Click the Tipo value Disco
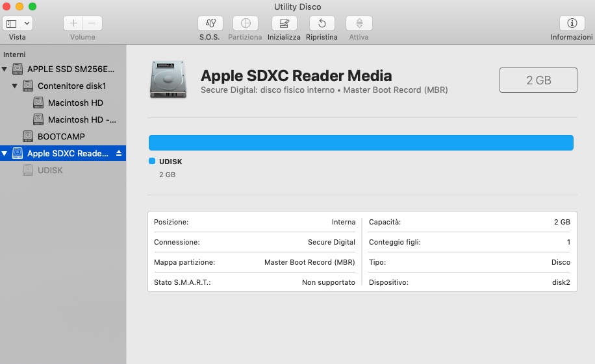Image resolution: width=595 pixels, height=364 pixels. (x=561, y=262)
